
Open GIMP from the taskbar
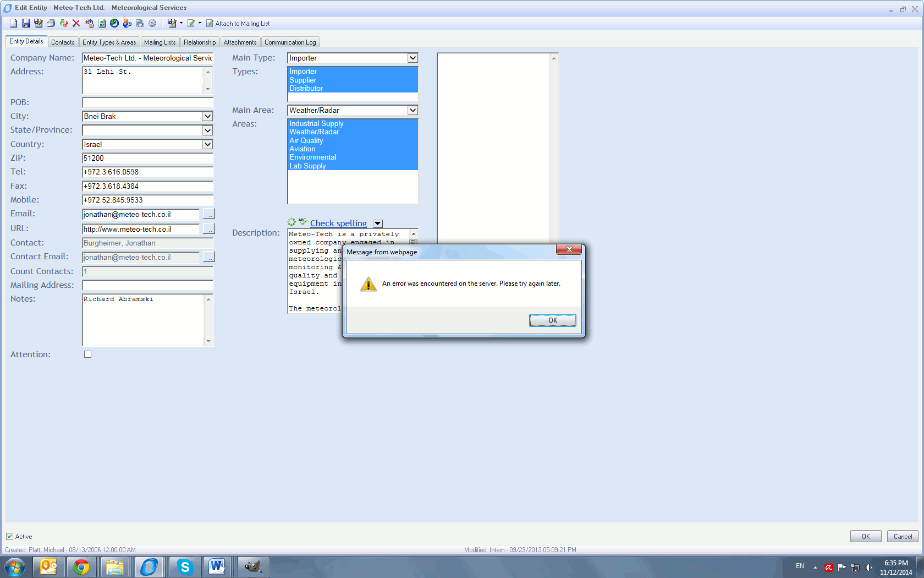coord(253,566)
